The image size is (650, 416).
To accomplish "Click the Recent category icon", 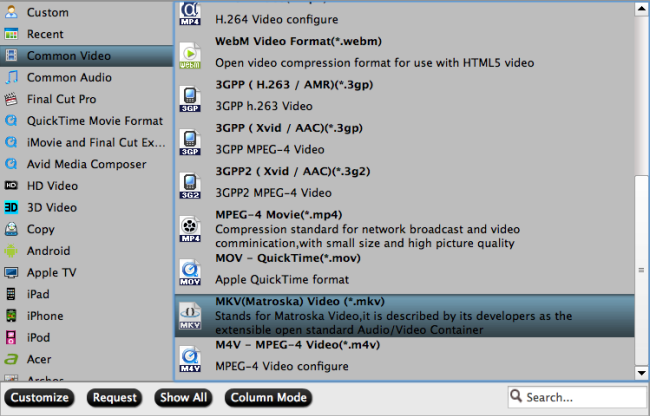I will tap(11, 34).
